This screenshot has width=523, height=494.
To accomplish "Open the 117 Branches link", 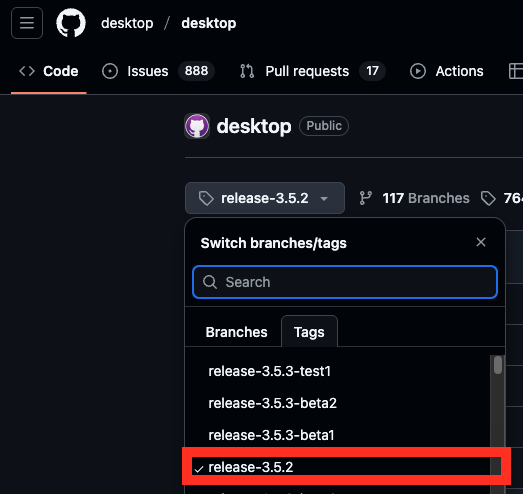I will [414, 198].
